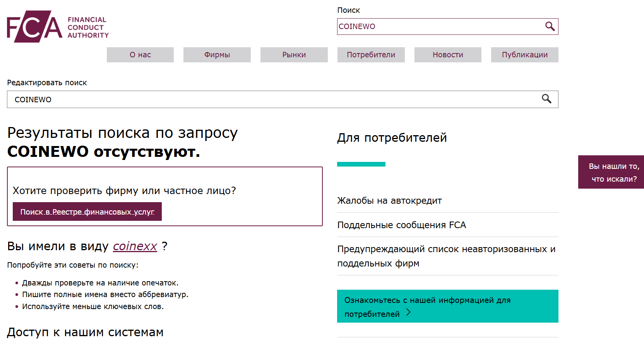Click the chevron arrow after 'потребителей'
644x342 pixels.
(x=408, y=313)
